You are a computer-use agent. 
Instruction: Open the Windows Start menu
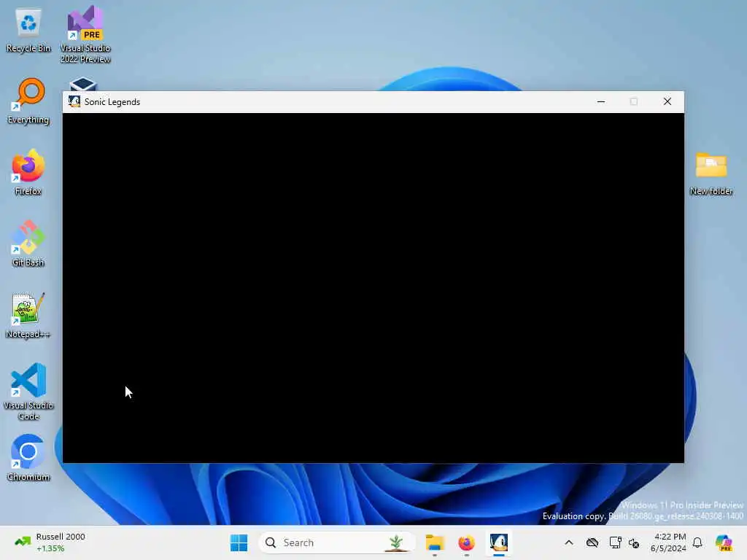coord(239,542)
